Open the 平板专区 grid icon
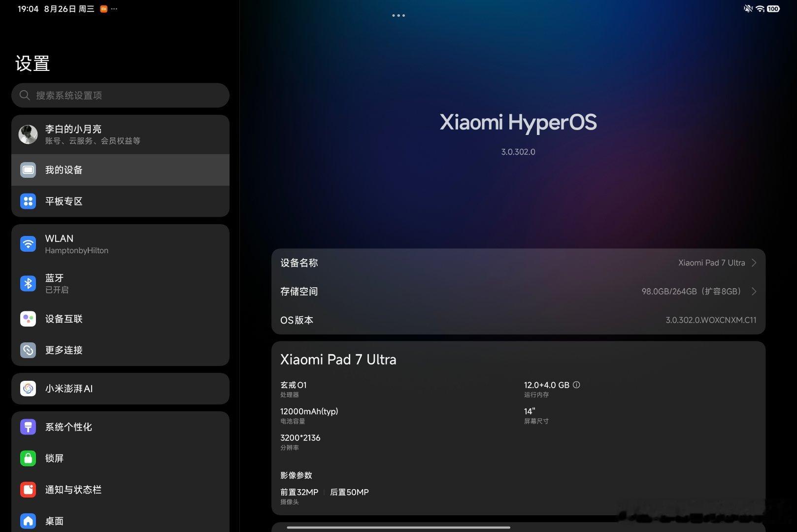797x532 pixels. pos(28,201)
